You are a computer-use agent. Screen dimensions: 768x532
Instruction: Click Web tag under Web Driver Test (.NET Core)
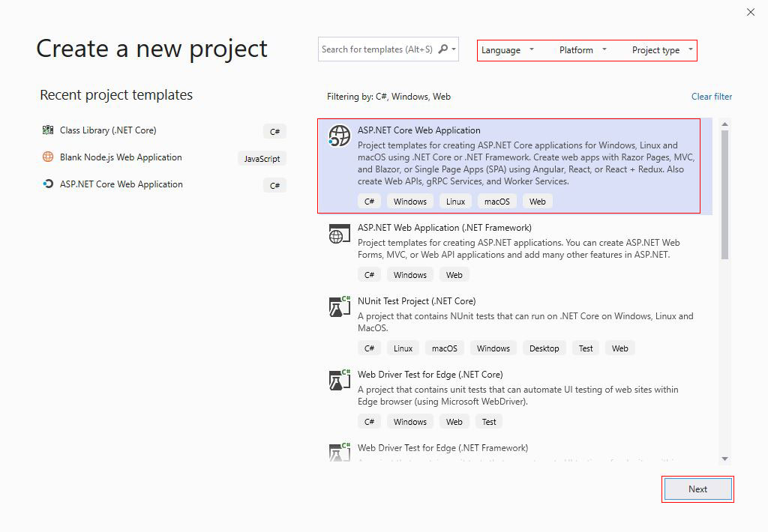coord(454,422)
